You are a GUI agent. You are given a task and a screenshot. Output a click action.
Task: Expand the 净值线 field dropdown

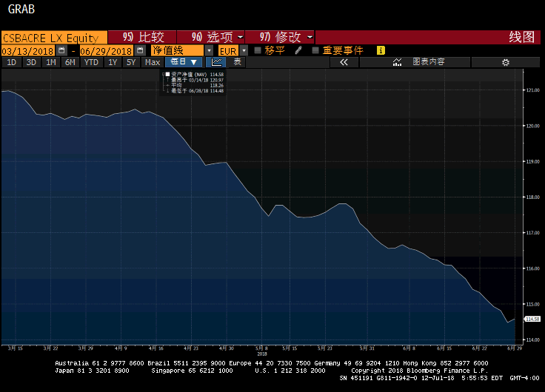(210, 50)
